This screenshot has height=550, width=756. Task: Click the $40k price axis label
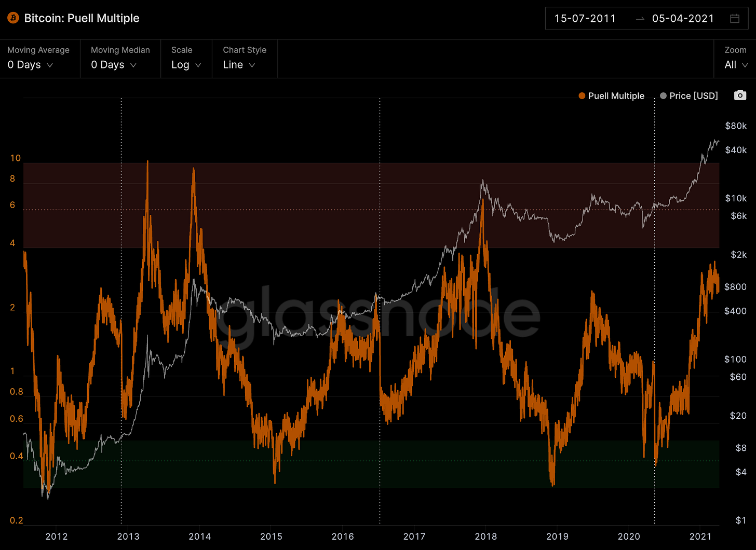(736, 150)
